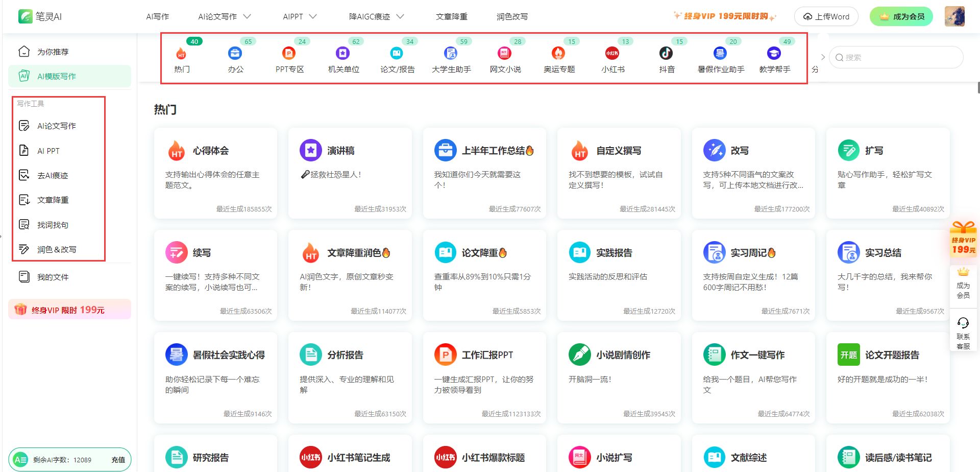Open the 文章降重 top menu item
Viewport: 980px width, 472px height.
(452, 16)
